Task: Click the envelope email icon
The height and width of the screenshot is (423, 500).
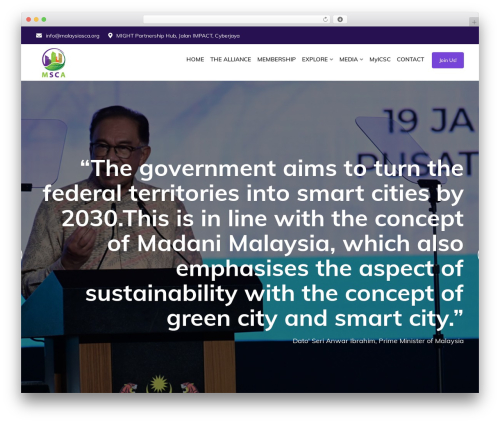Action: point(39,36)
